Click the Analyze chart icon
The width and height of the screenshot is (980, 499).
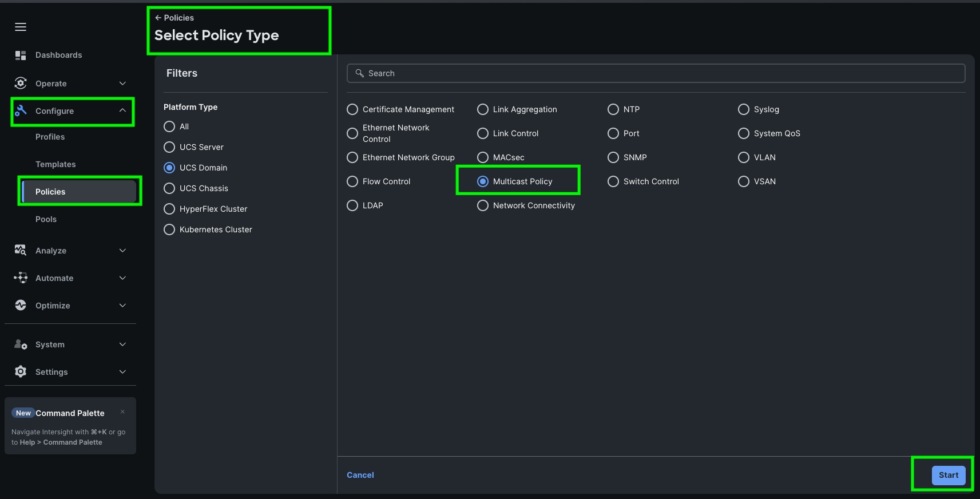[21, 251]
